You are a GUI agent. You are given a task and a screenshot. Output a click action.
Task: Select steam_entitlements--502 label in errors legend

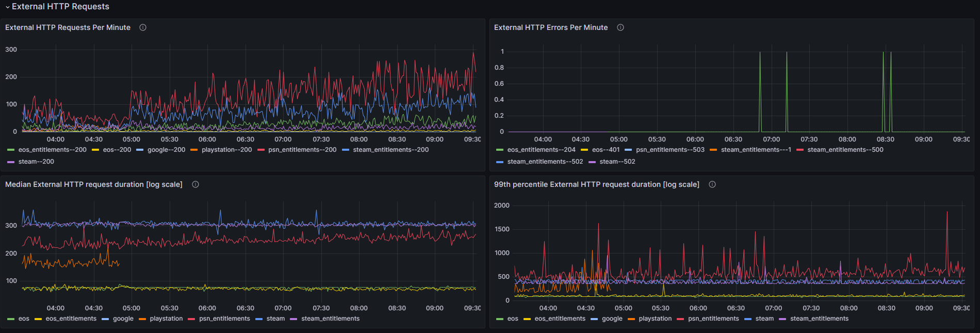(545, 162)
